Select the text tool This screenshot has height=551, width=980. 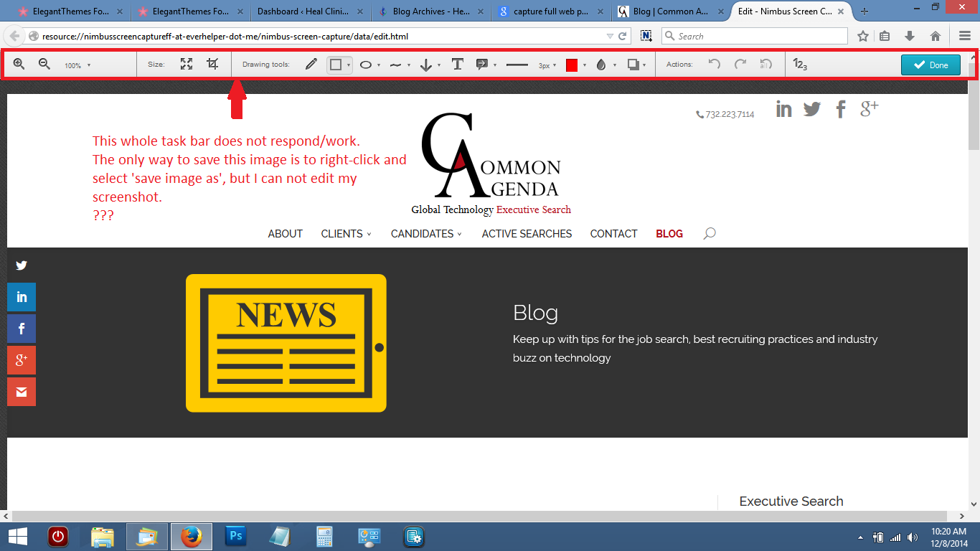pos(457,65)
